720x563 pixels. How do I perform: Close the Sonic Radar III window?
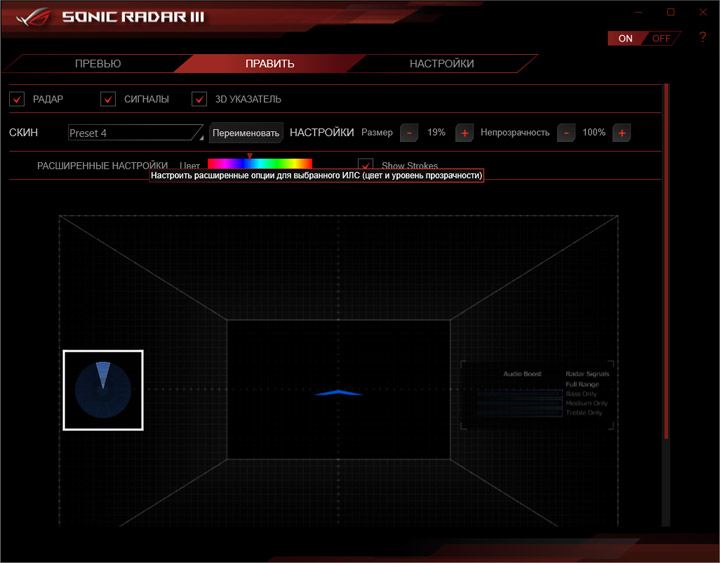[703, 12]
